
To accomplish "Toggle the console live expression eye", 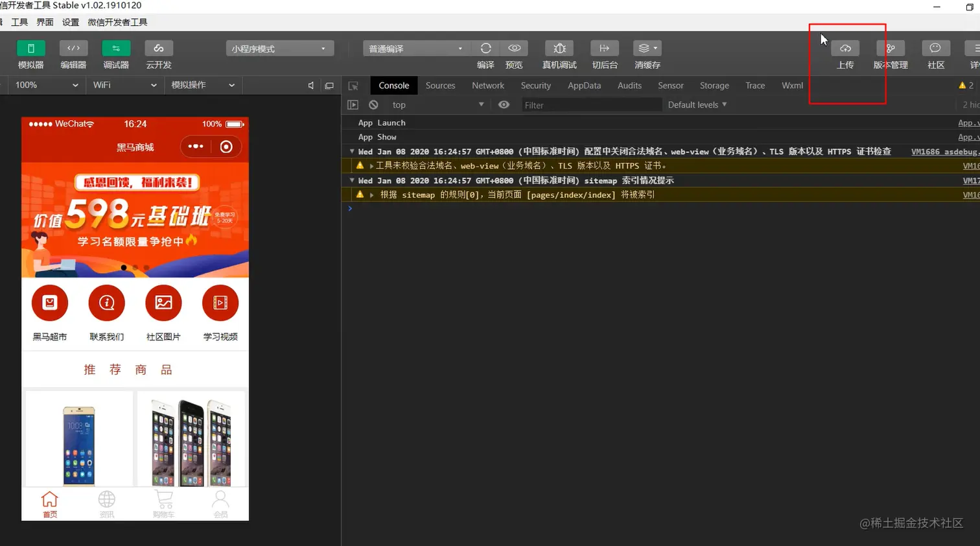I will tap(504, 104).
